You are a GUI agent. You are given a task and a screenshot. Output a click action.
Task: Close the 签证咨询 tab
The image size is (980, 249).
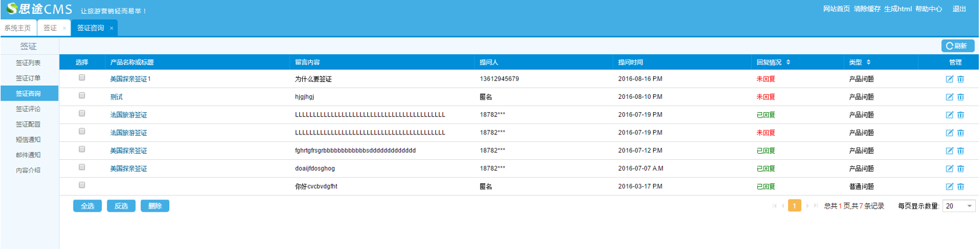(x=111, y=28)
